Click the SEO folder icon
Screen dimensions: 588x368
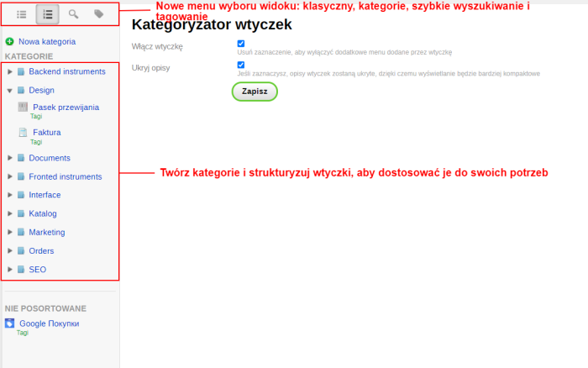pyautogui.click(x=21, y=270)
